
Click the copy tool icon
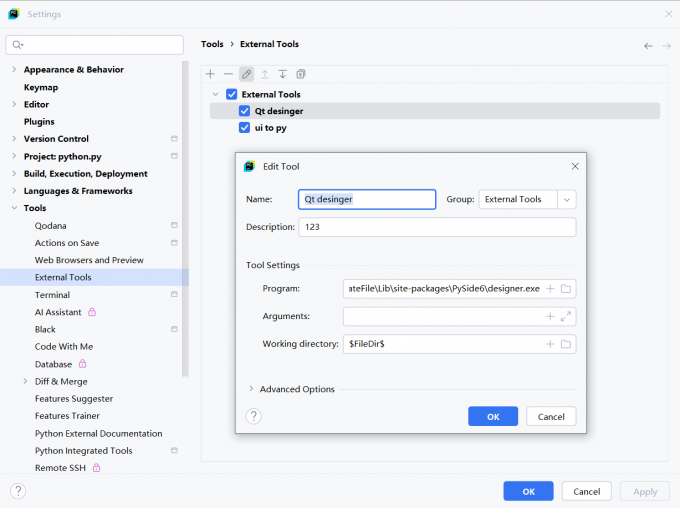click(x=301, y=74)
